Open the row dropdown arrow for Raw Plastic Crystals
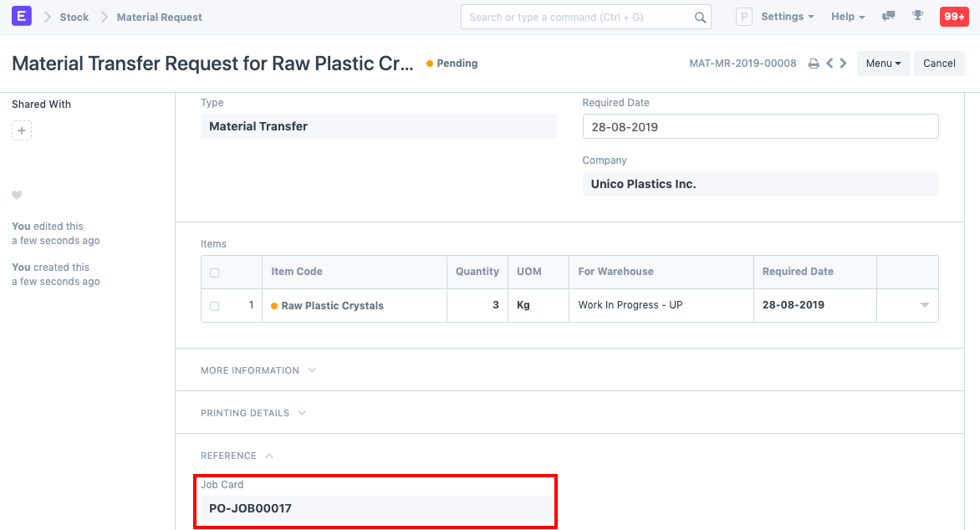Image resolution: width=980 pixels, height=530 pixels. click(x=924, y=305)
